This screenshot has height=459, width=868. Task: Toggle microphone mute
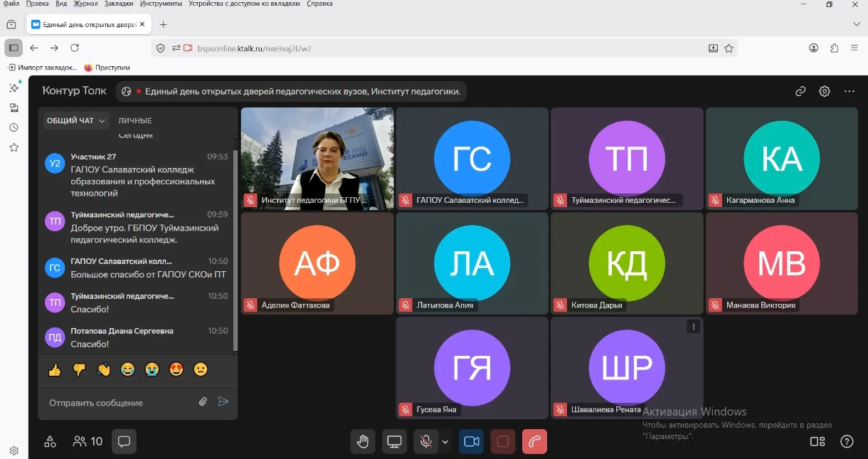425,441
